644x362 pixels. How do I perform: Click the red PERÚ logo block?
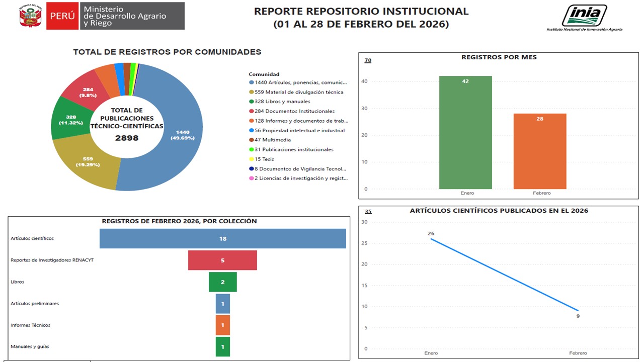[x=62, y=16]
